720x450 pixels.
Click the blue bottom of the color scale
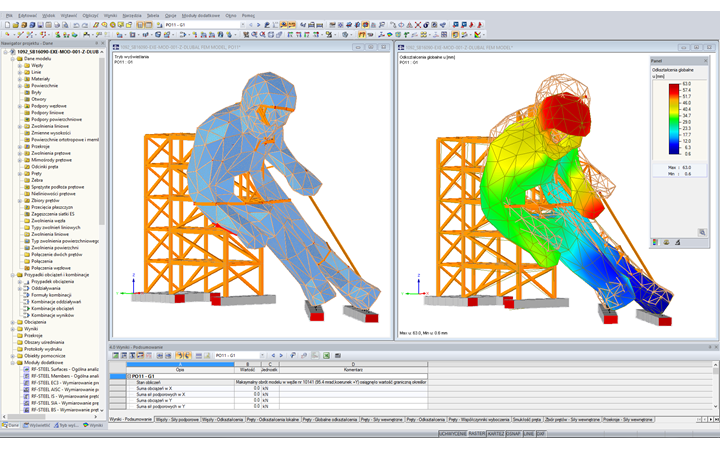click(x=674, y=151)
